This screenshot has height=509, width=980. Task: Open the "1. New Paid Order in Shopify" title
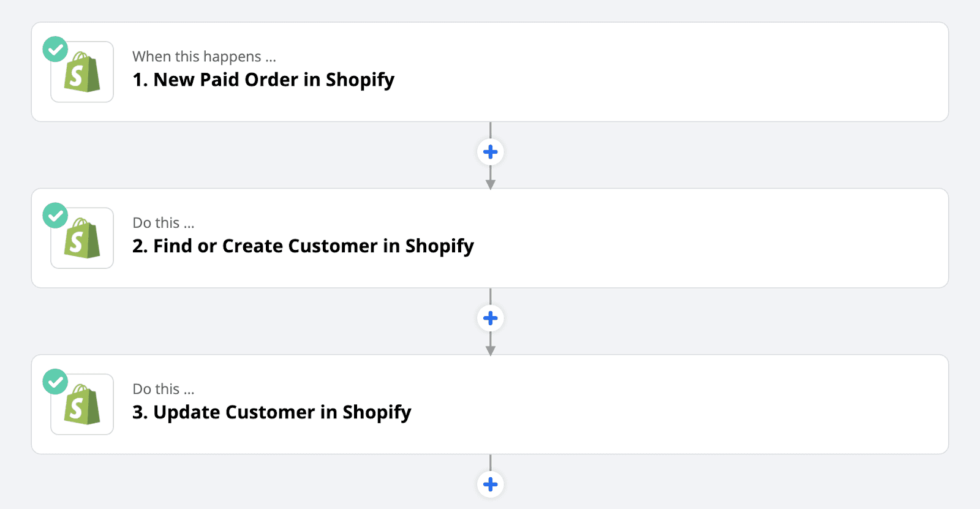[263, 80]
